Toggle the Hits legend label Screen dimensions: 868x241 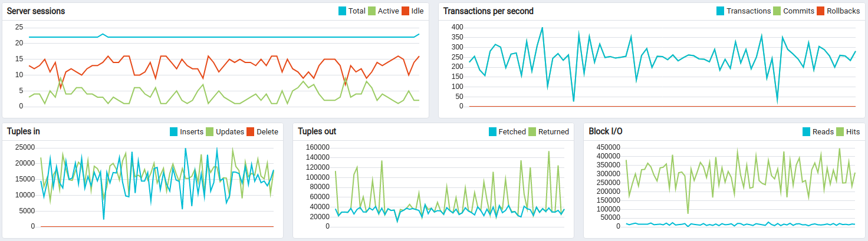[853, 131]
